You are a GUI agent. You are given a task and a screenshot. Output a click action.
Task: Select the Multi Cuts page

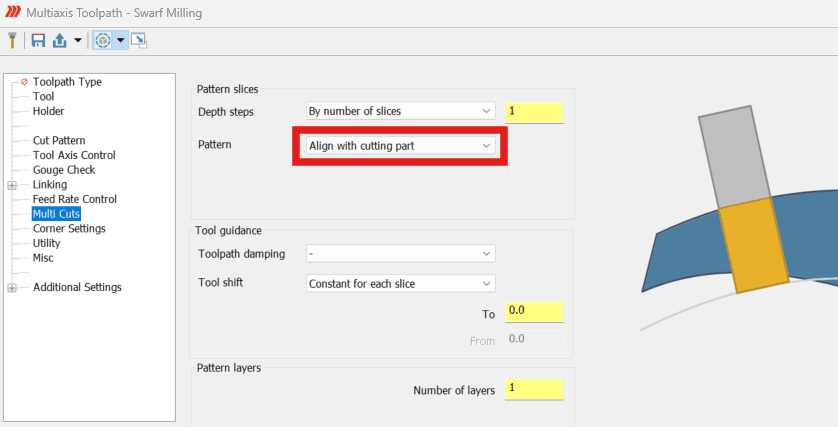coord(56,214)
